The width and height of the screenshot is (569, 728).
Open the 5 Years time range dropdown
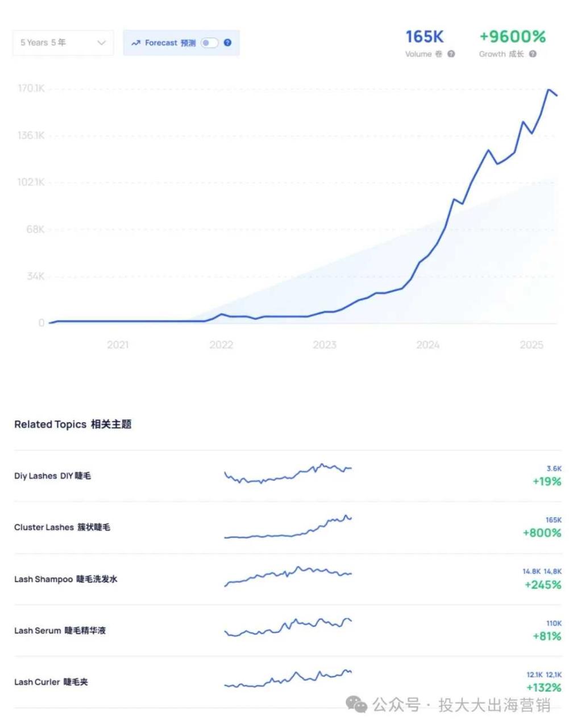click(63, 43)
